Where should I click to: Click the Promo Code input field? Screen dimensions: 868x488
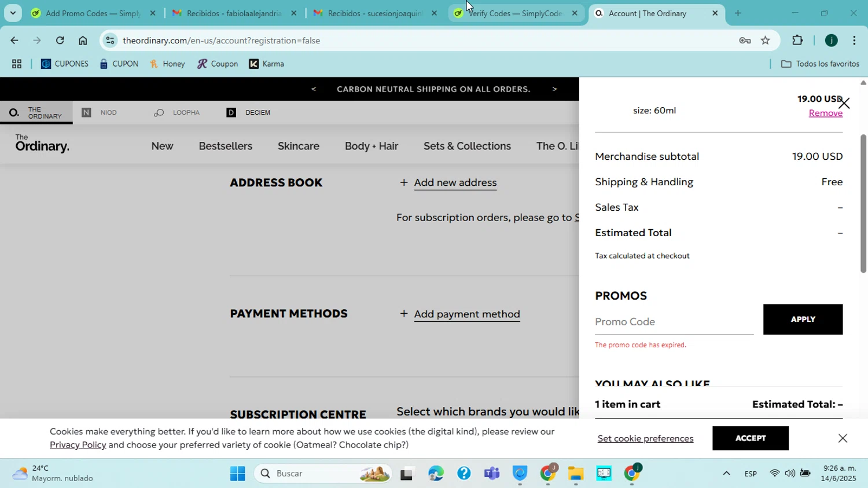point(674,321)
